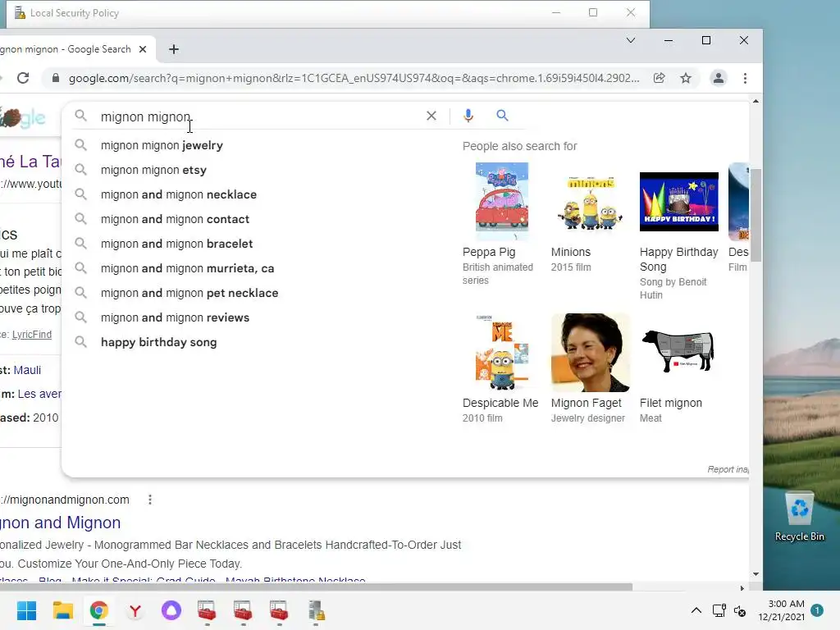
Task: Maximize the Local Security Policy window
Action: [x=593, y=12]
